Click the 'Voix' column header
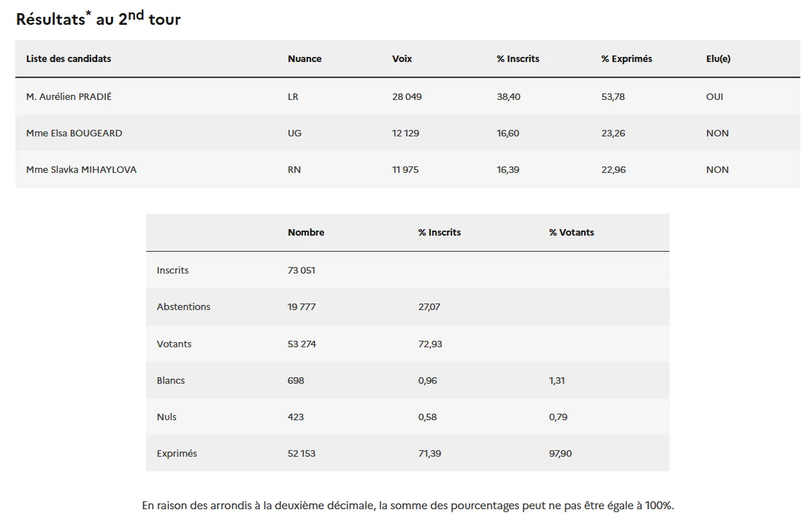812x518 pixels. 402,59
